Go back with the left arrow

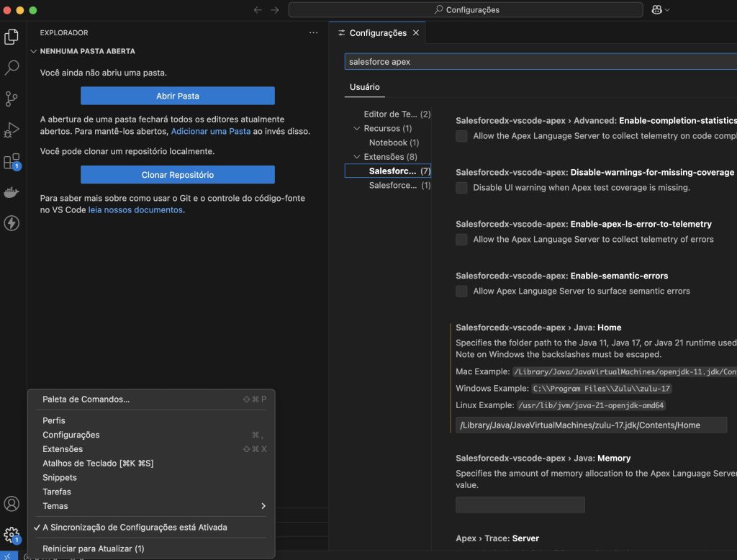(x=258, y=10)
